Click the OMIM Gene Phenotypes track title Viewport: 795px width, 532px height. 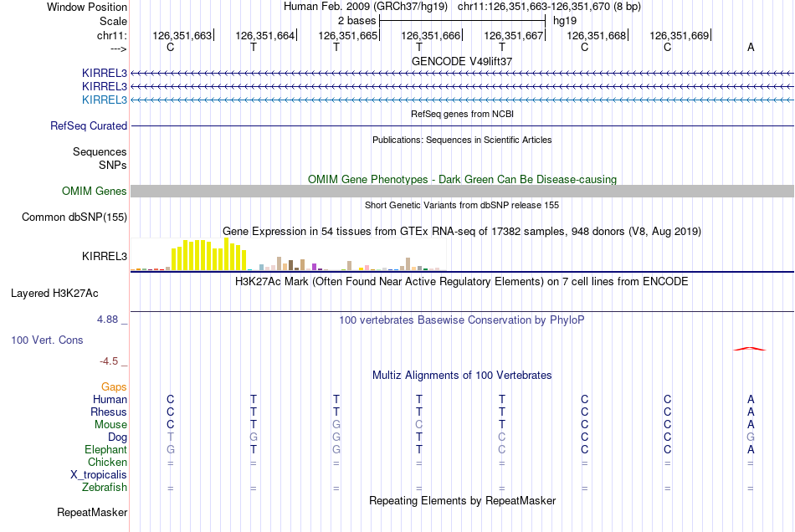[462, 179]
